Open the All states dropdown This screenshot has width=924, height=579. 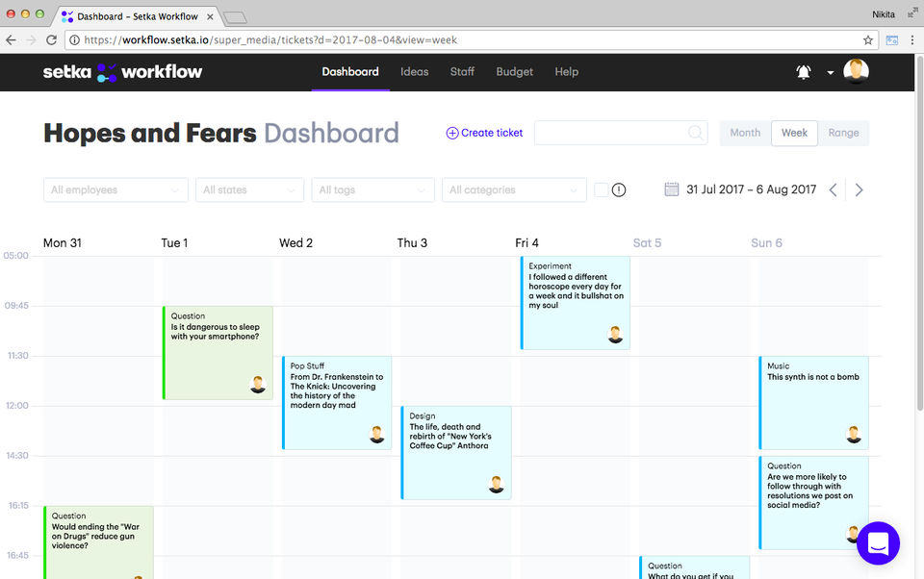click(249, 190)
